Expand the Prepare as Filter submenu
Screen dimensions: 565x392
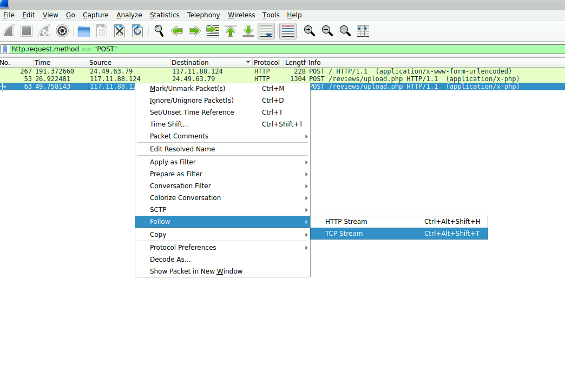222,174
